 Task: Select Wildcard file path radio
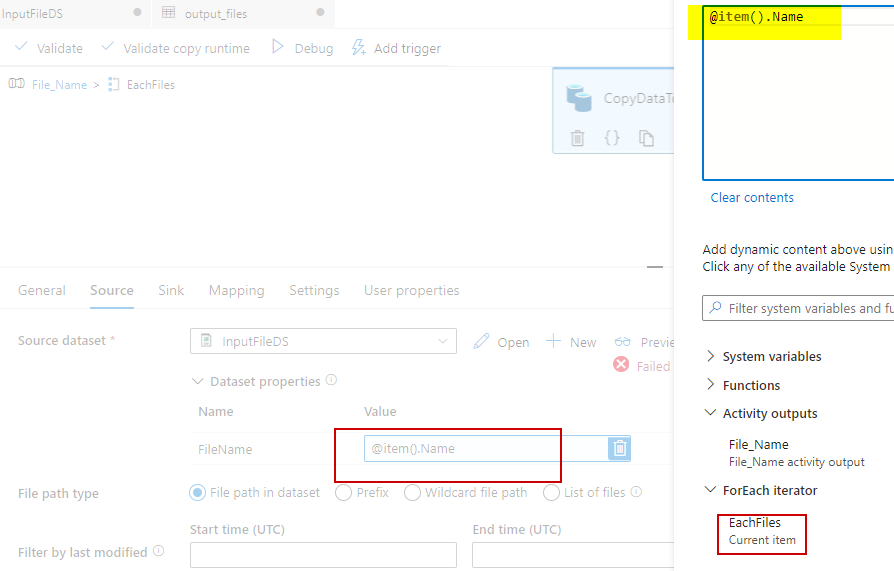tap(412, 492)
